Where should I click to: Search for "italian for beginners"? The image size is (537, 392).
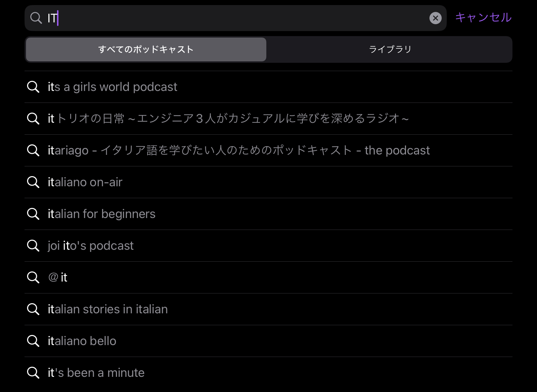pos(101,214)
